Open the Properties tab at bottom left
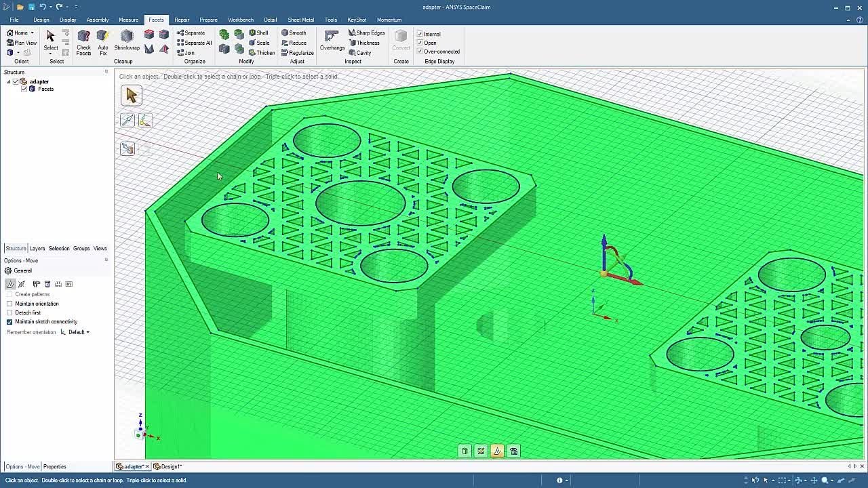This screenshot has height=488, width=868. 55,466
